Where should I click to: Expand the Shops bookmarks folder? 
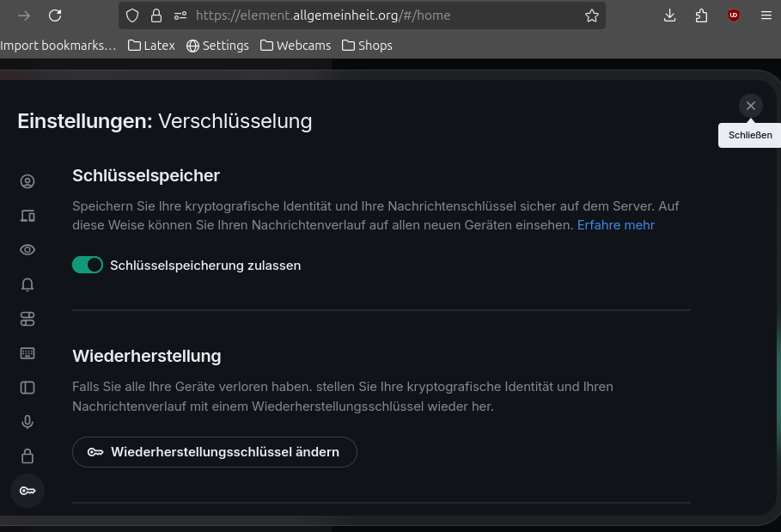point(367,46)
